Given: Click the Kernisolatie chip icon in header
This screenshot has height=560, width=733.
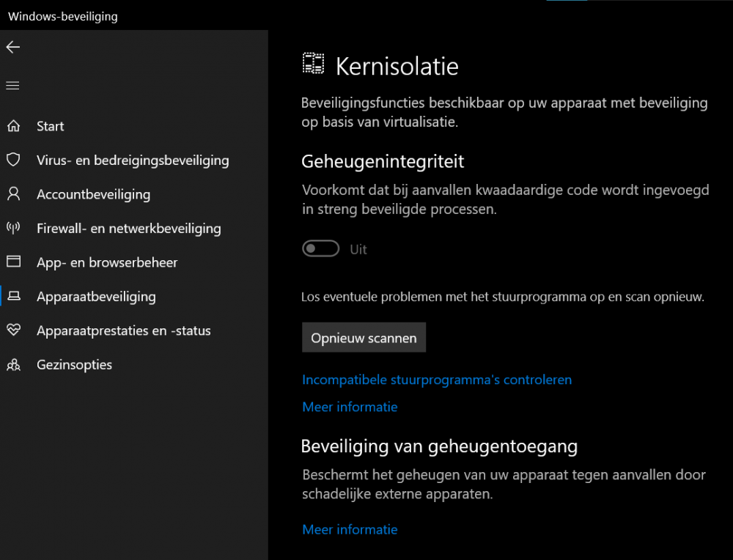Looking at the screenshot, I should 313,64.
